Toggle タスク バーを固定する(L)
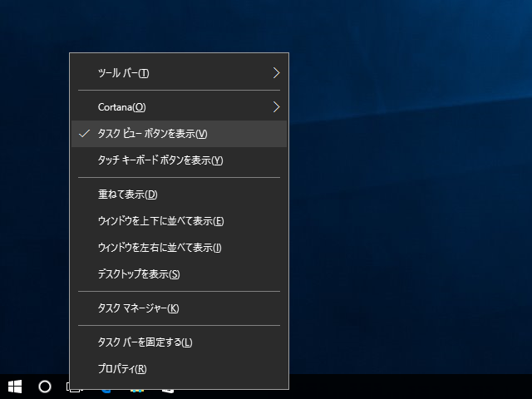532x399 pixels. tap(180, 342)
